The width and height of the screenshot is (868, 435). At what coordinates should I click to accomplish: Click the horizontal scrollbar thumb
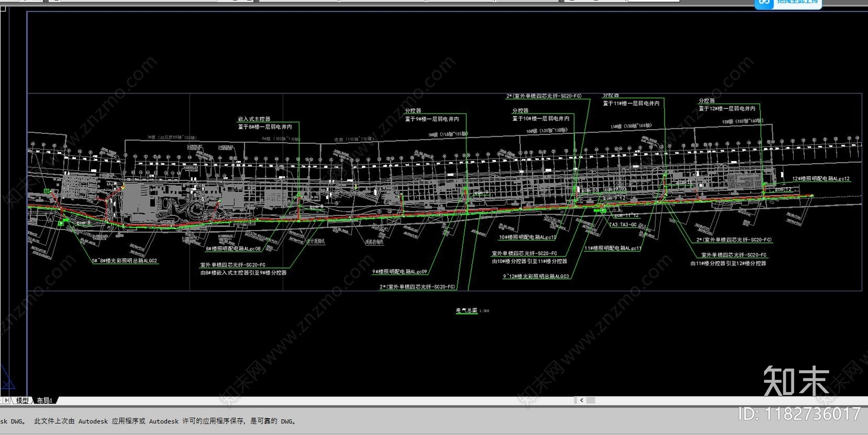click(591, 400)
